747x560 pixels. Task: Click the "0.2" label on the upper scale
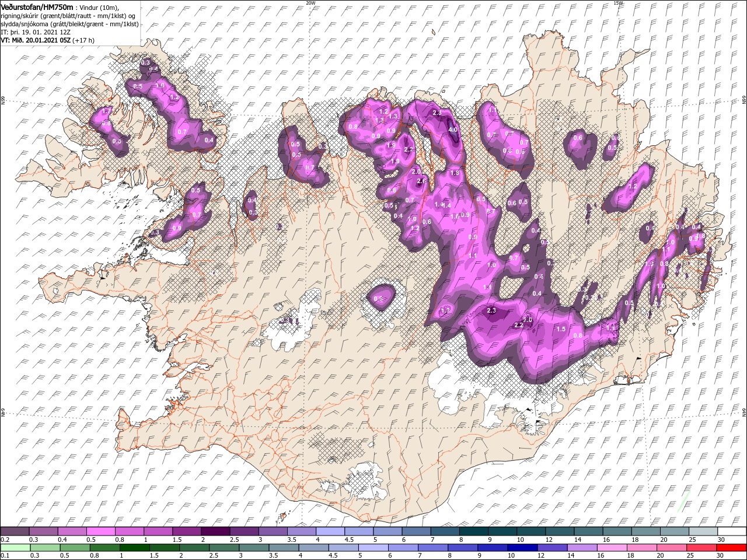(x=5, y=540)
